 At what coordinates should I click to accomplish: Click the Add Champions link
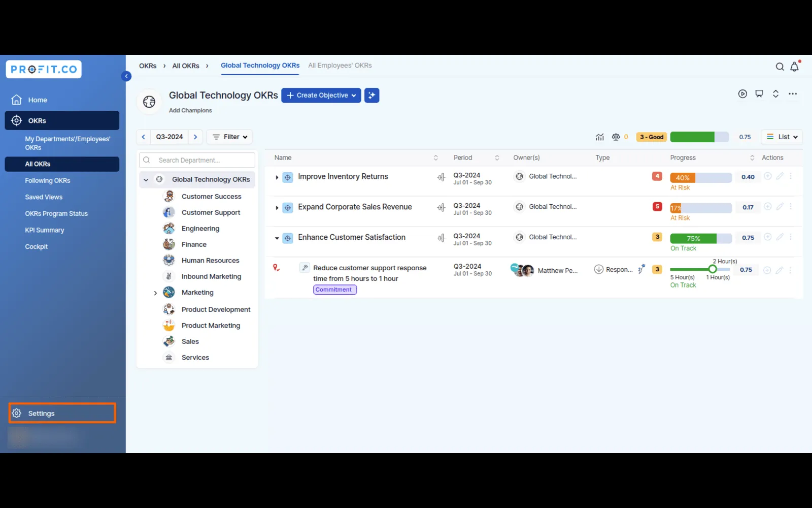click(x=190, y=111)
